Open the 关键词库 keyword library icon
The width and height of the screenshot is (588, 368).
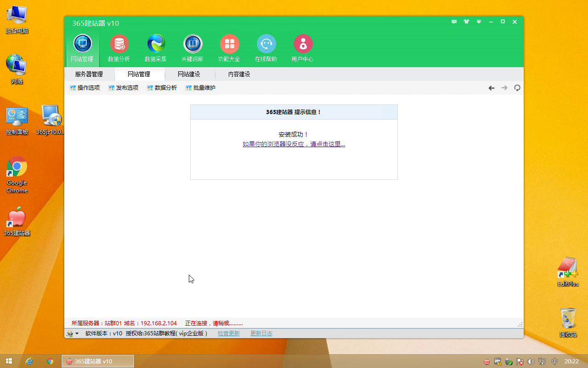[x=192, y=48]
